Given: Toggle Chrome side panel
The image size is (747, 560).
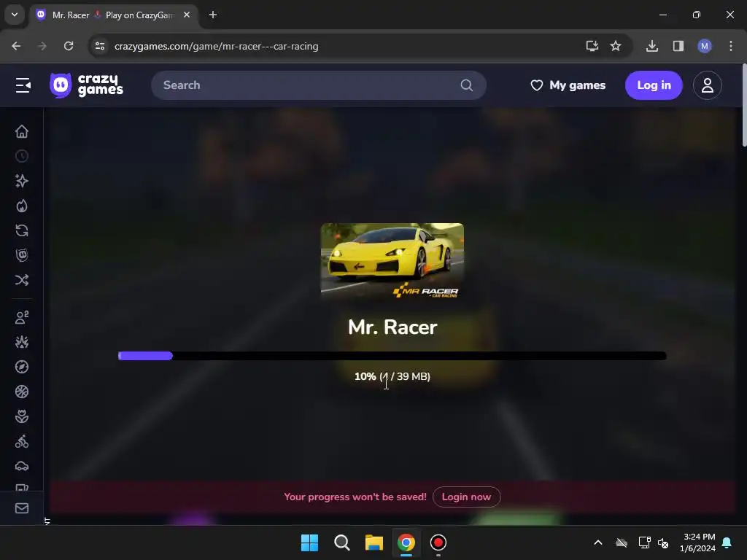Looking at the screenshot, I should (x=678, y=46).
